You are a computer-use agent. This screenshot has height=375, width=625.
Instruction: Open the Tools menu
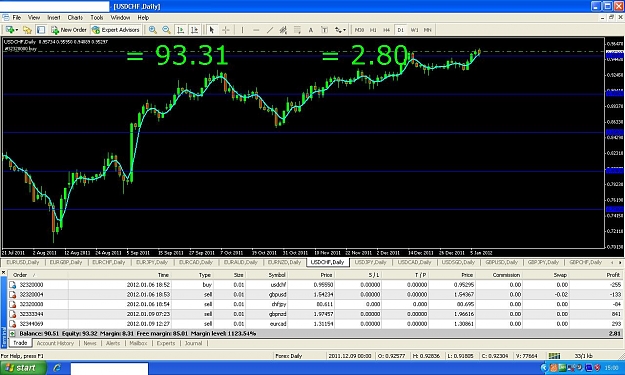pos(97,18)
